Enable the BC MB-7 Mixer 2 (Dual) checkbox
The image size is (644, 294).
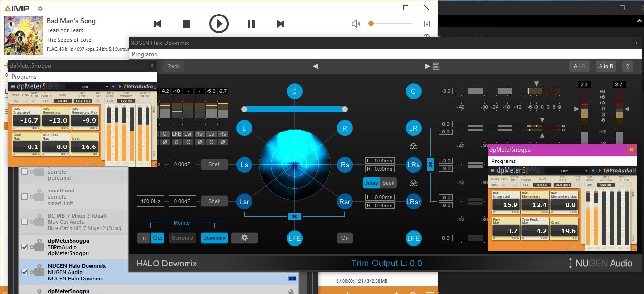[x=25, y=221]
